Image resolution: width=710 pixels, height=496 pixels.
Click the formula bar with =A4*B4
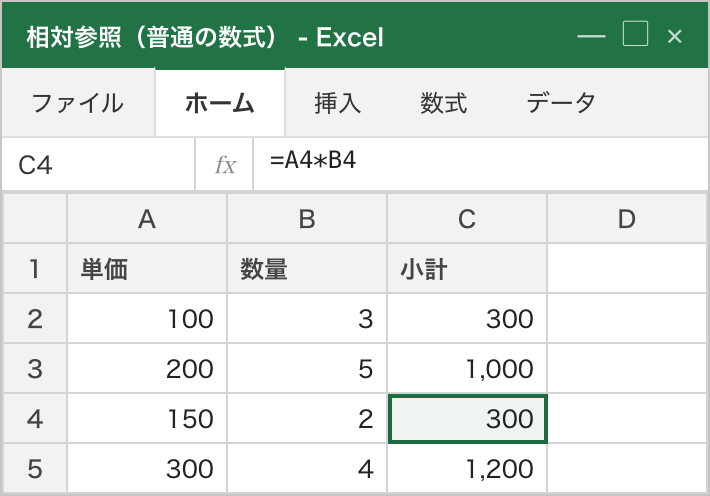(481, 164)
